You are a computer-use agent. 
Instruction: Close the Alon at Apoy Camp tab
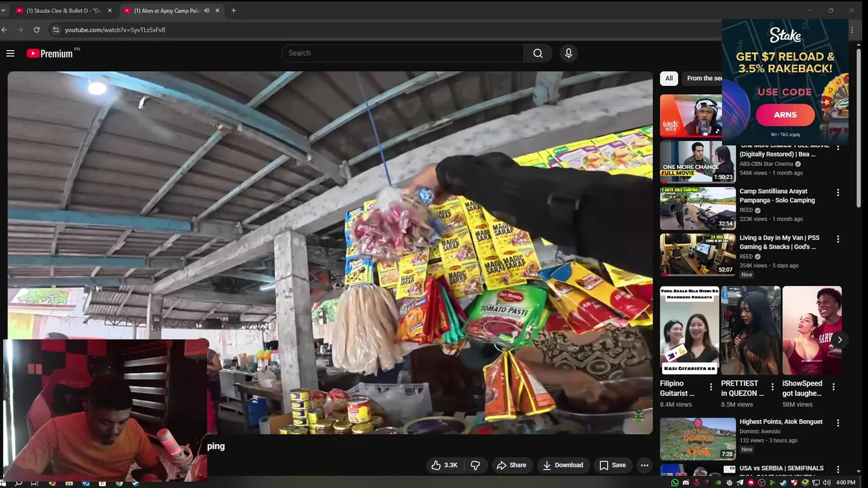tap(218, 10)
